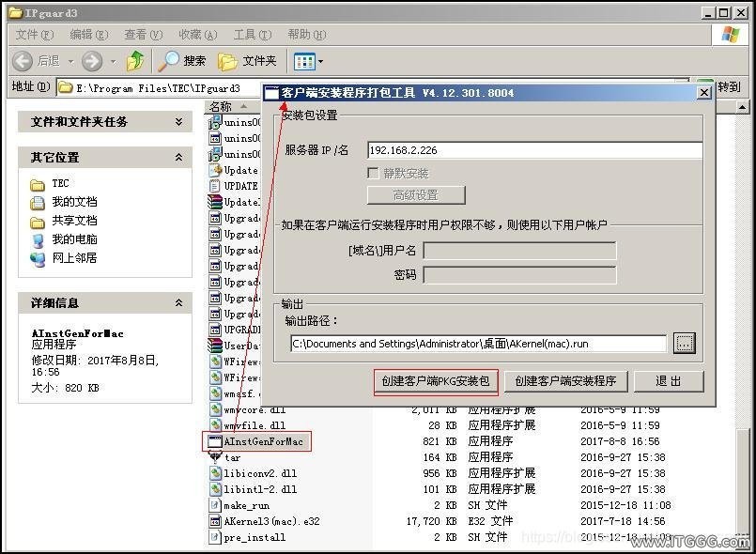Click the green forward arrow button
This screenshot has width=756, height=554.
coord(92,61)
